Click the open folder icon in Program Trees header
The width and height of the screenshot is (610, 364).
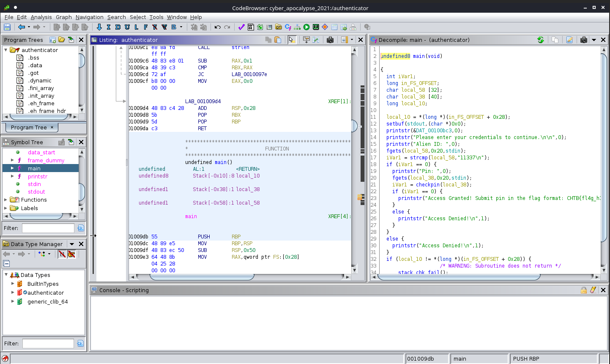pyautogui.click(x=62, y=40)
